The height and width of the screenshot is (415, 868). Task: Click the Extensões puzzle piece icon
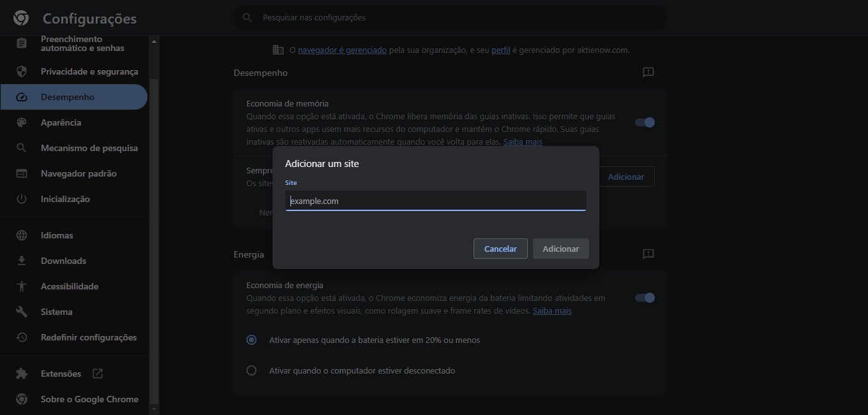tap(22, 374)
